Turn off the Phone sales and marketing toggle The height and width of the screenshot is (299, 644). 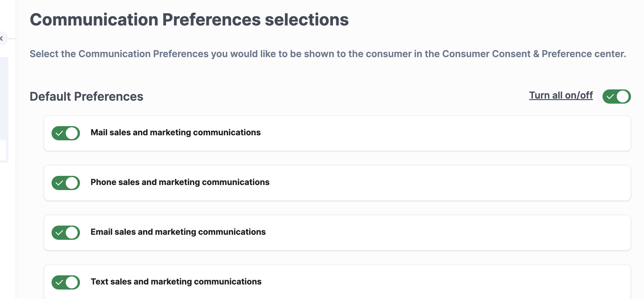[x=66, y=183]
